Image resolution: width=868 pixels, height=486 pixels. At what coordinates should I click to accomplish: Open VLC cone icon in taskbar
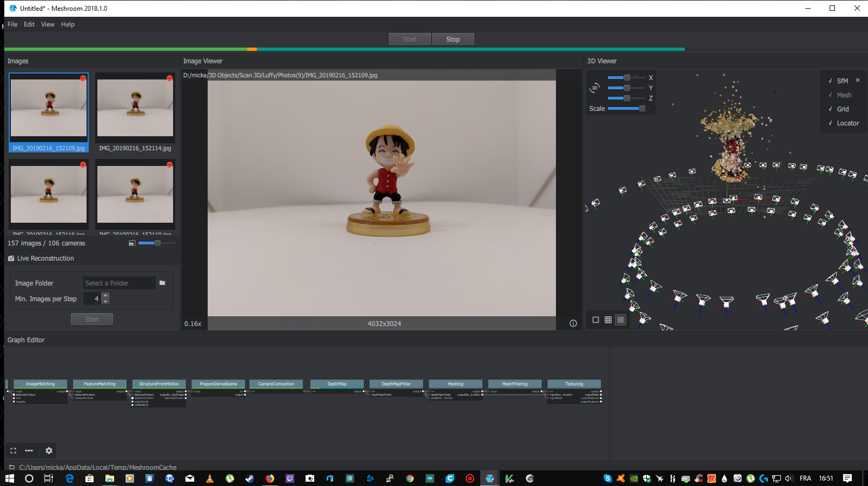point(210,478)
